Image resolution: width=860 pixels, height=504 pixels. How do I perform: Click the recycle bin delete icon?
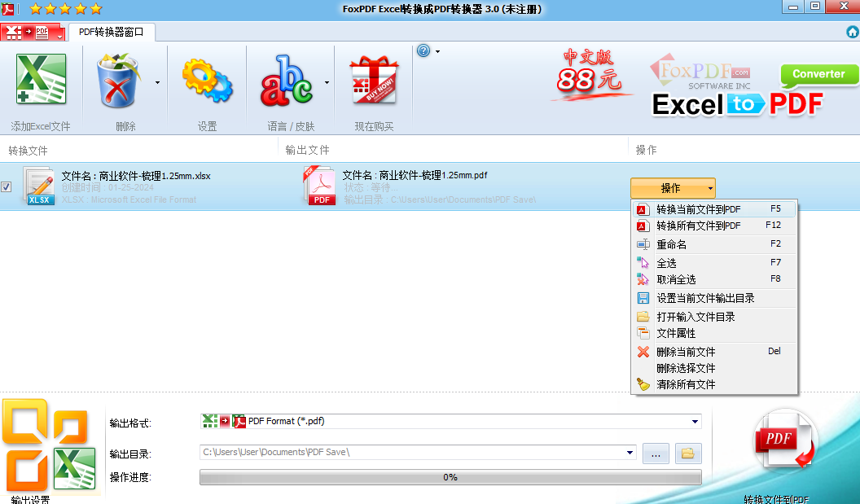click(x=118, y=81)
